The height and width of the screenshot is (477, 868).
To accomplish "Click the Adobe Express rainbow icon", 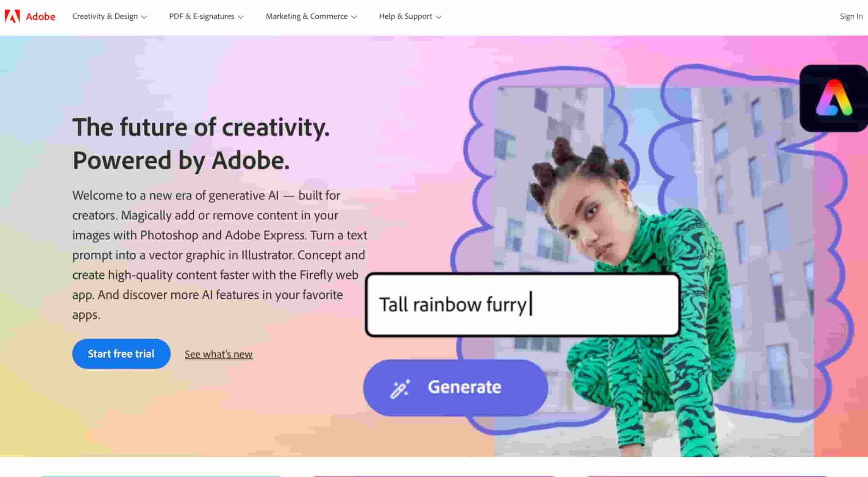I will [833, 98].
